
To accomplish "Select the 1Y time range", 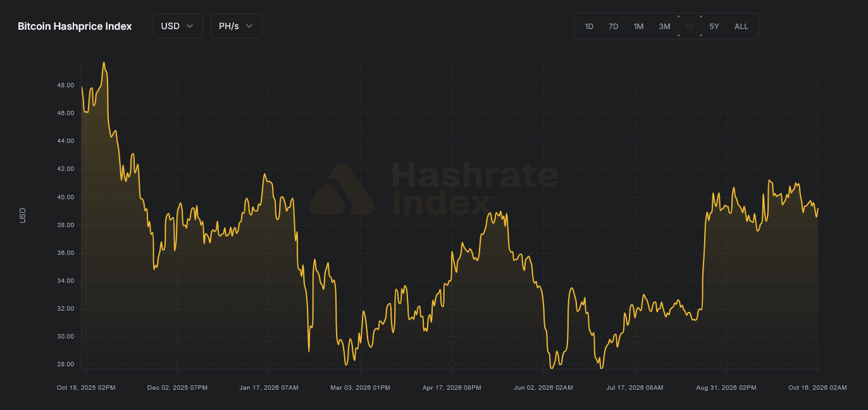I will pos(690,27).
